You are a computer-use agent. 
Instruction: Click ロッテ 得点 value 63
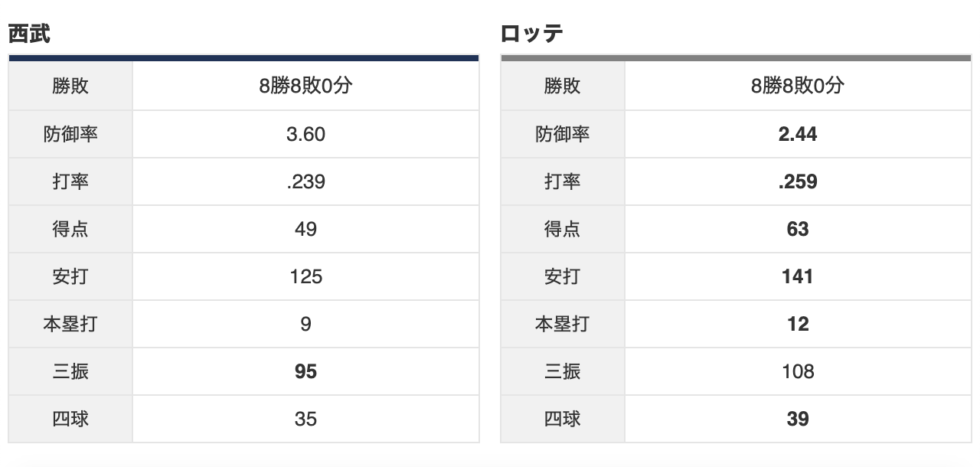[x=798, y=229]
